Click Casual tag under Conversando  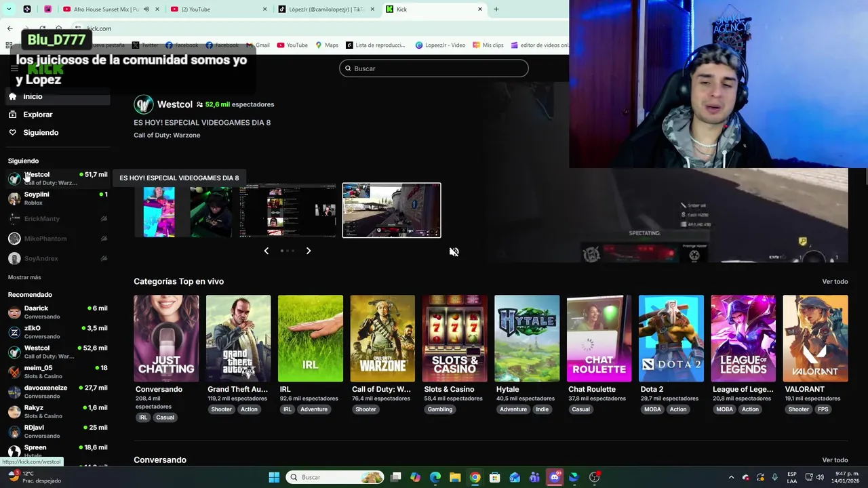[165, 418]
